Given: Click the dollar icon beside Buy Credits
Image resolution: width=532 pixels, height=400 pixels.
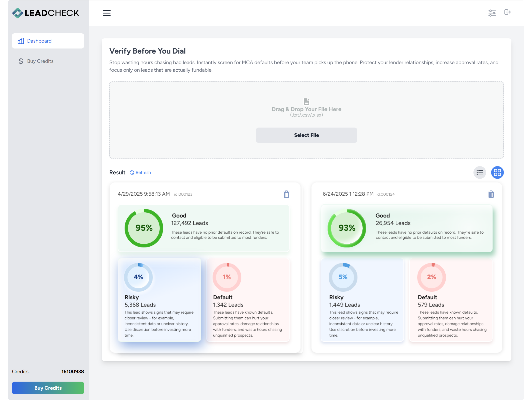Looking at the screenshot, I should (x=21, y=61).
